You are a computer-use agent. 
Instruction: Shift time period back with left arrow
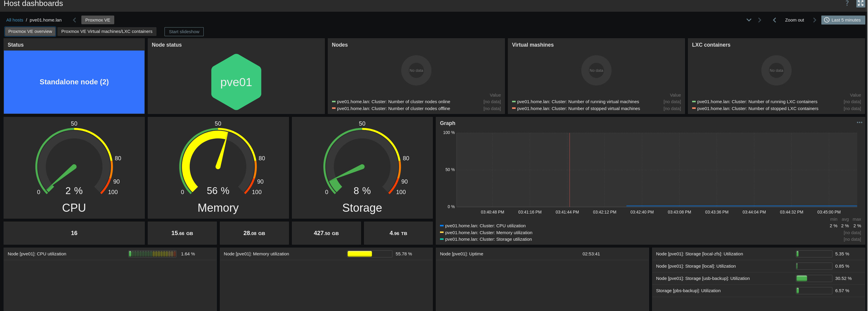[x=774, y=20]
